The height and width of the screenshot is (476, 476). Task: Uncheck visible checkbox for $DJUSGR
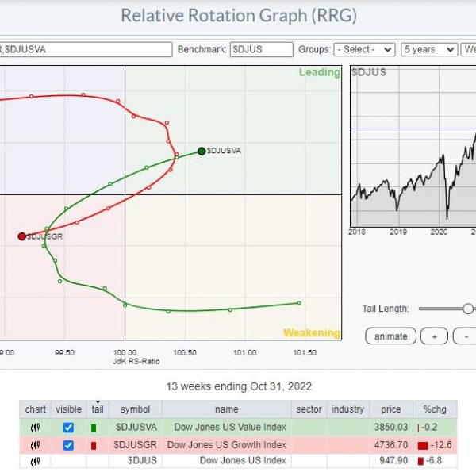tap(68, 445)
